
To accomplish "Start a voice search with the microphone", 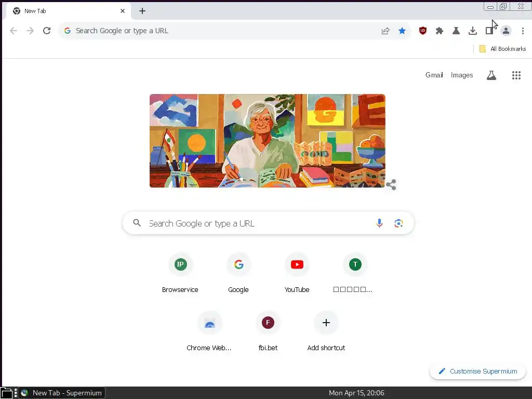I will point(379,223).
